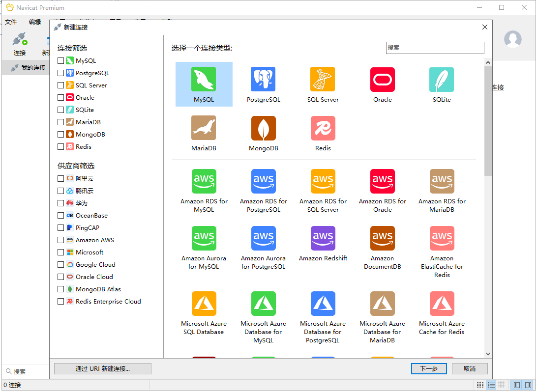Grab the connection type list scrollbar thumb
Screen dimensions: 537x392
click(x=488, y=121)
